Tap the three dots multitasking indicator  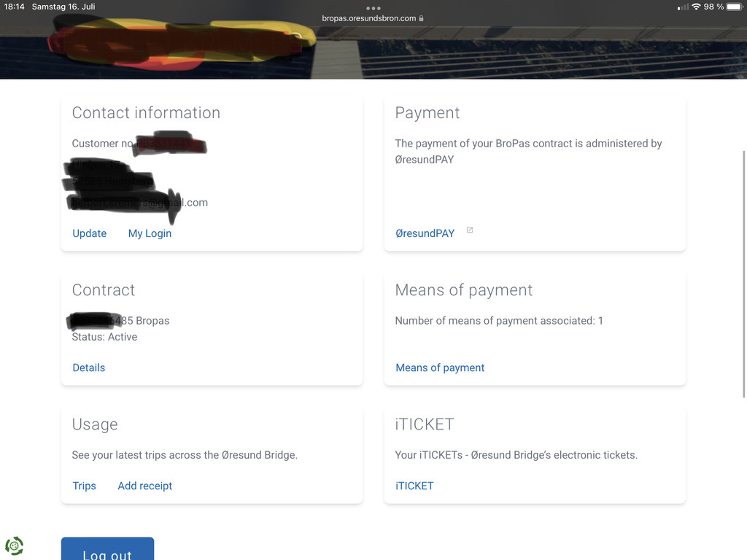[x=373, y=8]
